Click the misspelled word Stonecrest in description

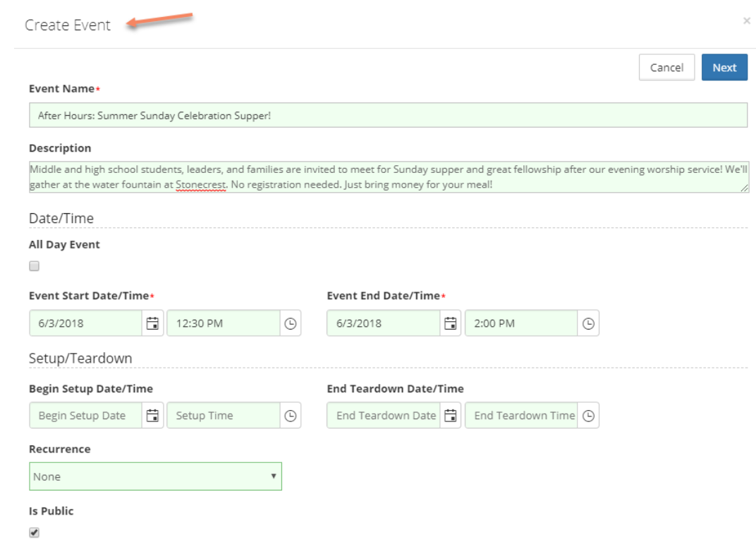[x=201, y=185]
